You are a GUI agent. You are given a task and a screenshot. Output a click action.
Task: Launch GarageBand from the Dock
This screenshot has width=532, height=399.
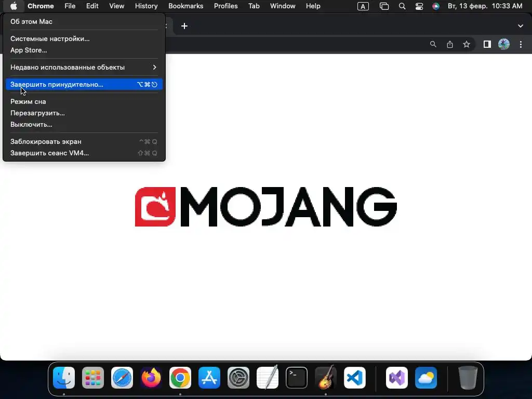coord(326,377)
